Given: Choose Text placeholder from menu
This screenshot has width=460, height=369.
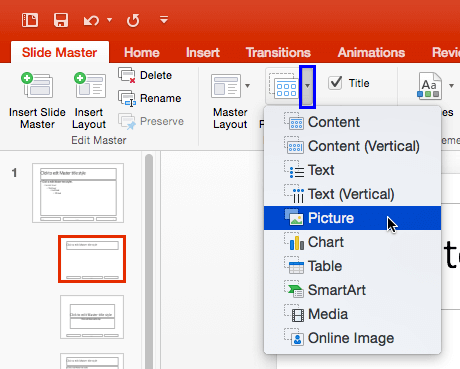Looking at the screenshot, I should [x=352, y=170].
